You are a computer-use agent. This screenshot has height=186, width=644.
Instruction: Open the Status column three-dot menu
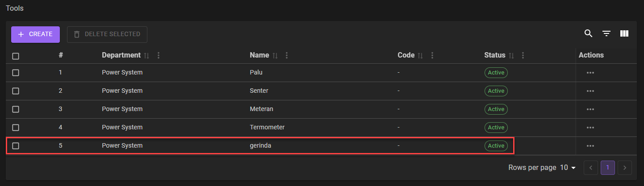click(x=523, y=56)
